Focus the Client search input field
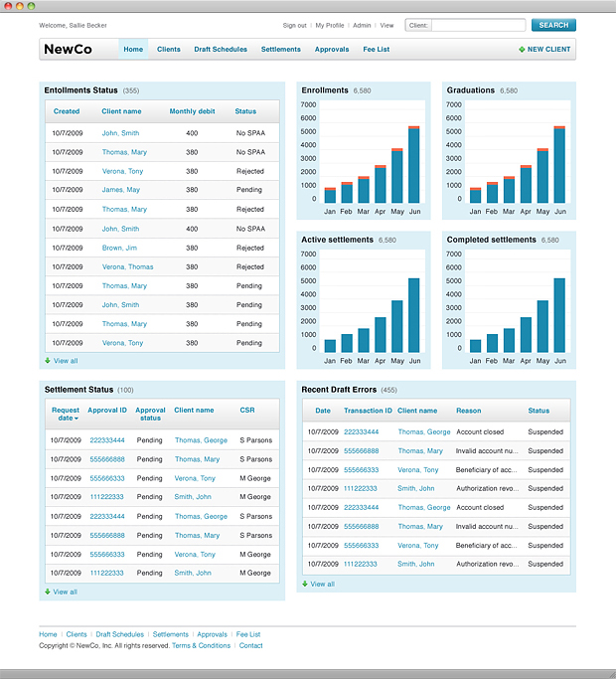 coord(479,25)
